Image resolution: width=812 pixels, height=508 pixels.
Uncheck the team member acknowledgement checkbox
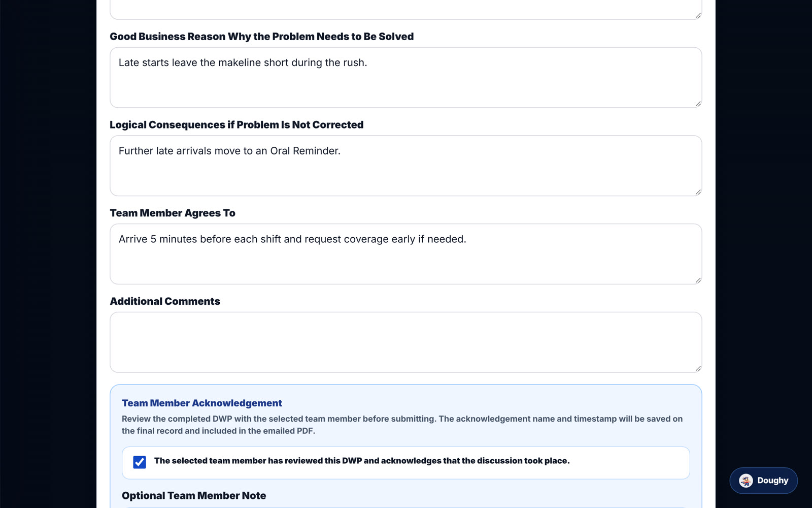140,462
